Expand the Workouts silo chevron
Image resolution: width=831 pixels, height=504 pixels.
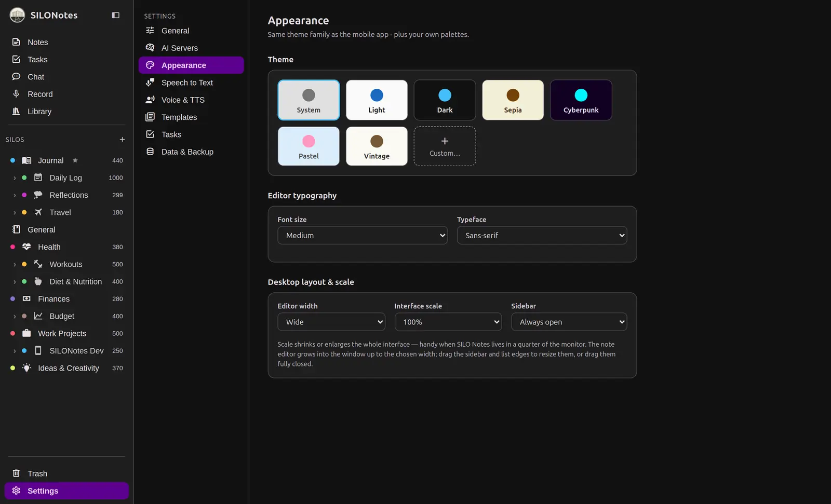[x=15, y=265]
